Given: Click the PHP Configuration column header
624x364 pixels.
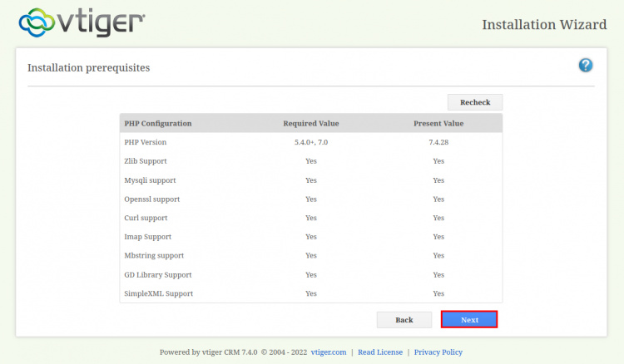Looking at the screenshot, I should (158, 123).
